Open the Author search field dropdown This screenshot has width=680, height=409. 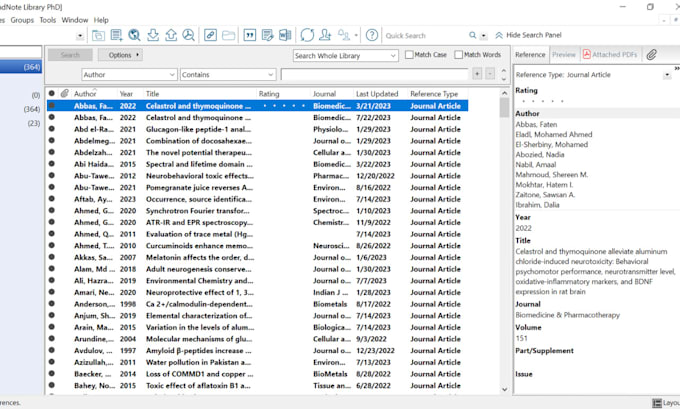coord(129,75)
